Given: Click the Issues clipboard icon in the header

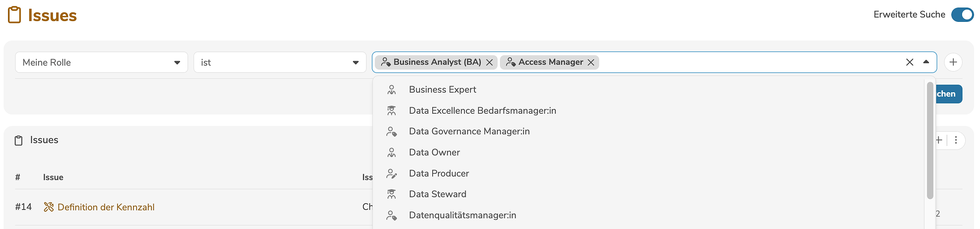Looking at the screenshot, I should (x=14, y=14).
